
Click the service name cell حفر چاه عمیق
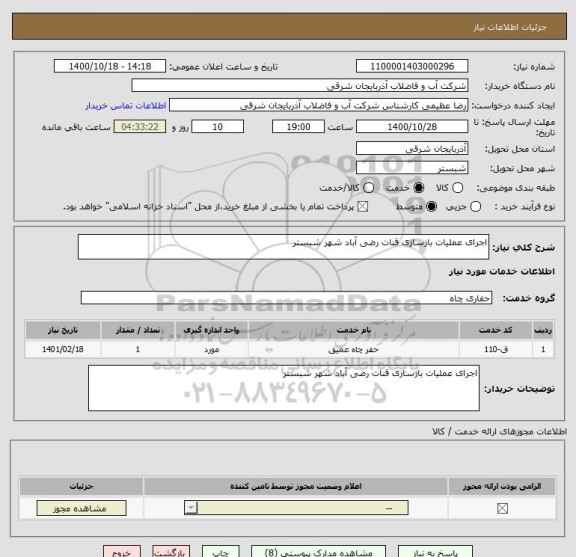point(353,349)
